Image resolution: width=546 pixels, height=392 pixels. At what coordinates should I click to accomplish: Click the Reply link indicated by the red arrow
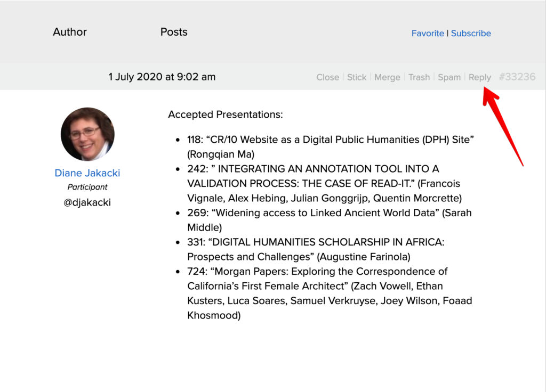click(479, 77)
